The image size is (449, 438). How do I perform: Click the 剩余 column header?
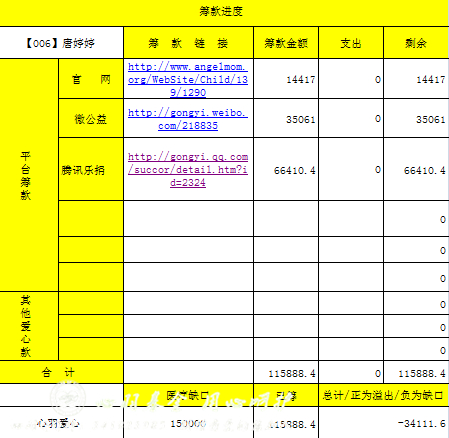click(416, 43)
